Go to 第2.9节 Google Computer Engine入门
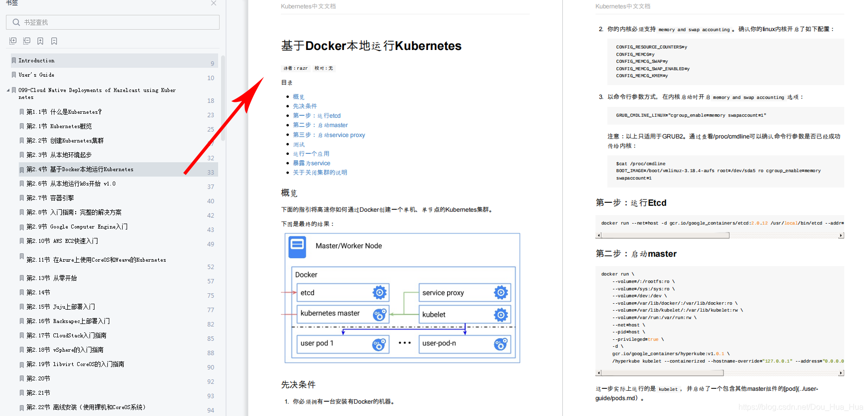 click(x=77, y=227)
